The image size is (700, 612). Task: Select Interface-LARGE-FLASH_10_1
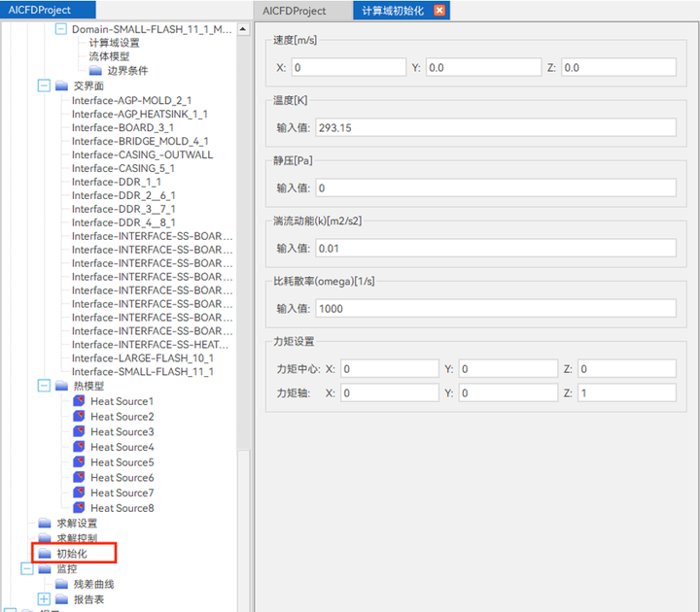pyautogui.click(x=143, y=357)
